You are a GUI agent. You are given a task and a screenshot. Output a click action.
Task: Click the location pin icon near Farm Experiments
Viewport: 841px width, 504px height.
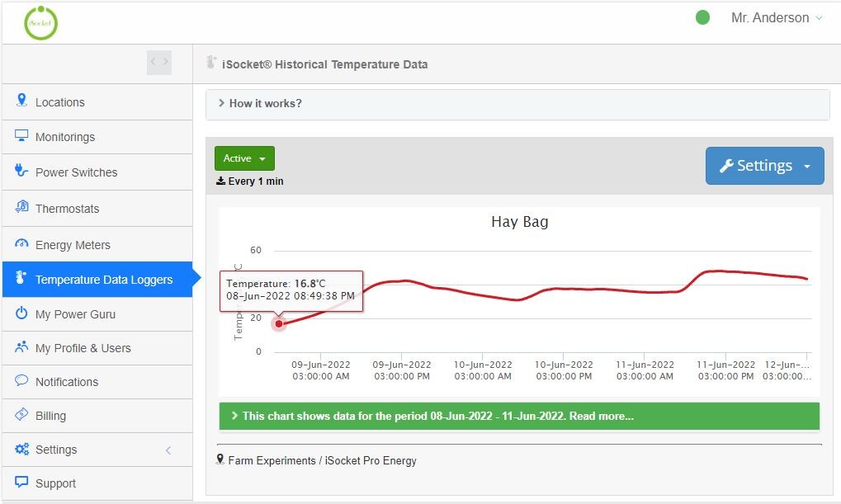(x=220, y=459)
